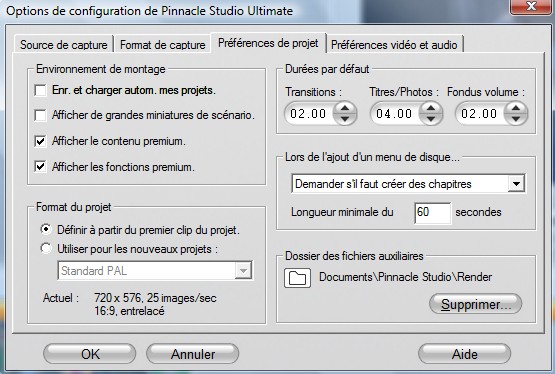Viewport: 555px width, 374px height.
Task: Increase the Titres/Photos duration with up arrow
Action: pyautogui.click(x=430, y=108)
